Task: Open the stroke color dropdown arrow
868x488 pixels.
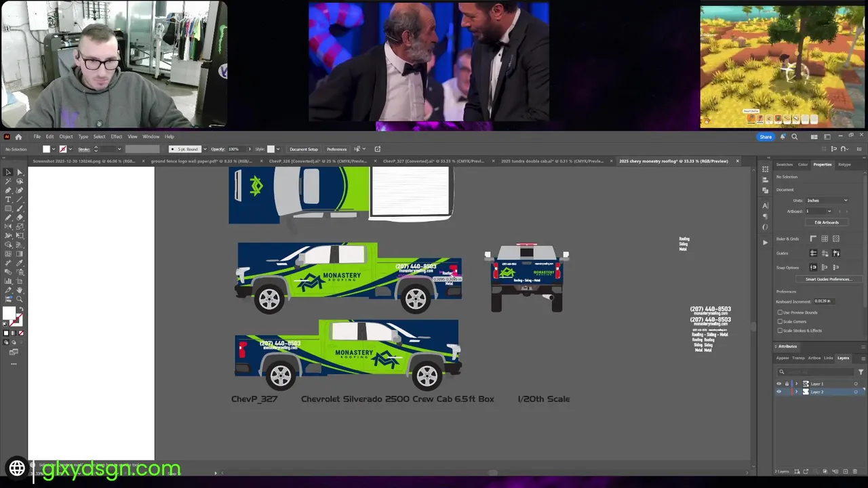Action: click(x=71, y=149)
